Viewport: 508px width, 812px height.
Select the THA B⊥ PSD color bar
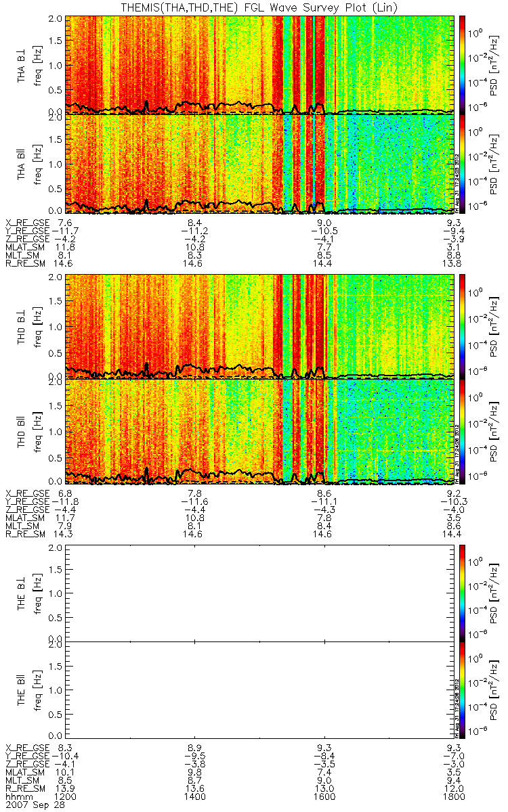(x=463, y=64)
